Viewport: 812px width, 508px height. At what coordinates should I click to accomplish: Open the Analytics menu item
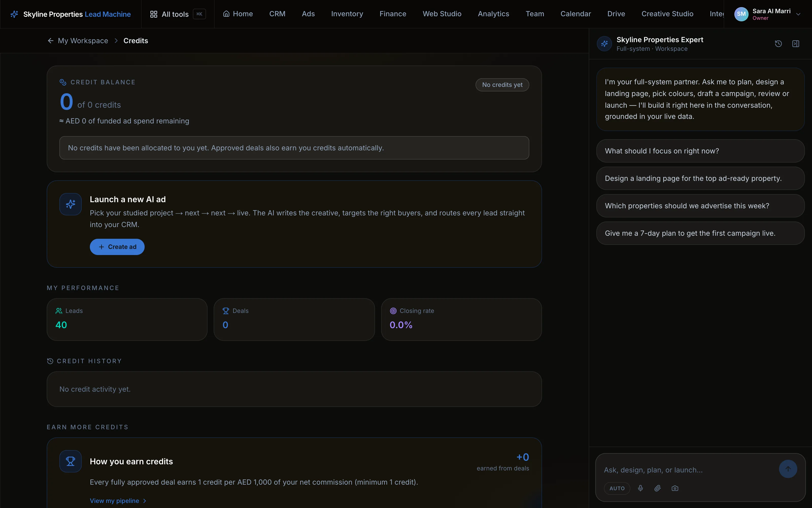(x=493, y=14)
